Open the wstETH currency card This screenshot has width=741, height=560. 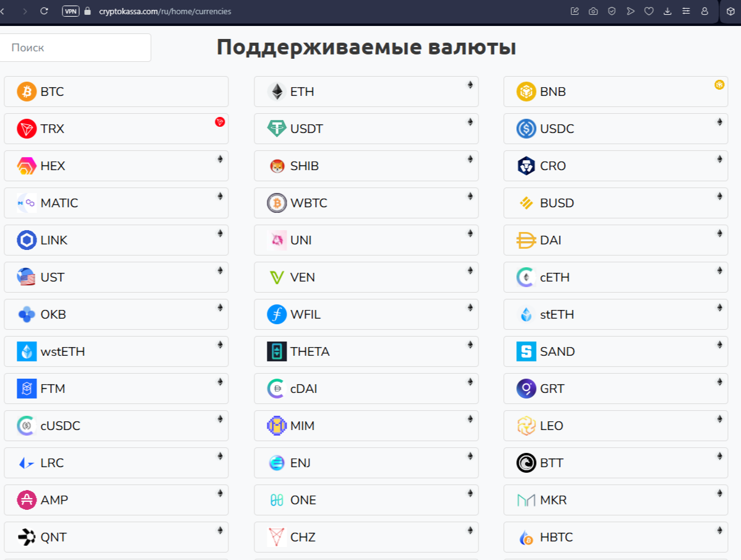(x=116, y=351)
